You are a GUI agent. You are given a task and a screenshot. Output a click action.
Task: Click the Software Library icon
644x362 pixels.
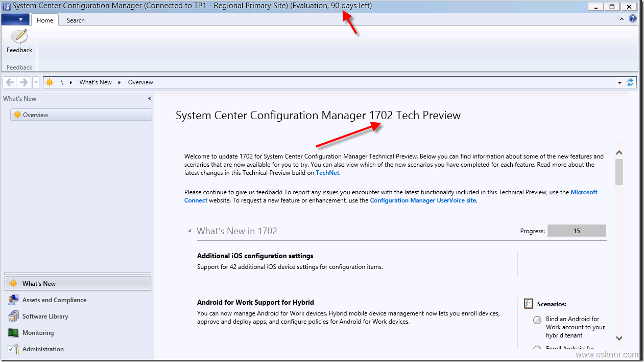click(13, 316)
